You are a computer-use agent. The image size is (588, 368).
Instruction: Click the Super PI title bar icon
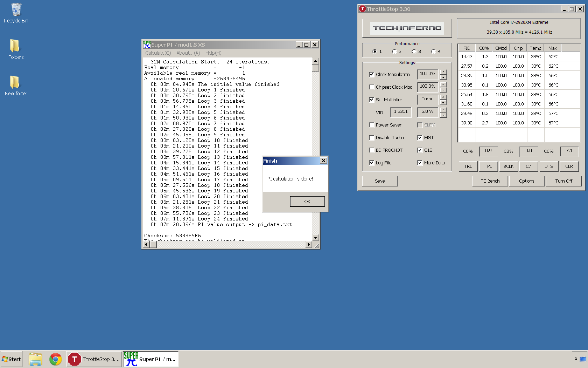coord(147,45)
